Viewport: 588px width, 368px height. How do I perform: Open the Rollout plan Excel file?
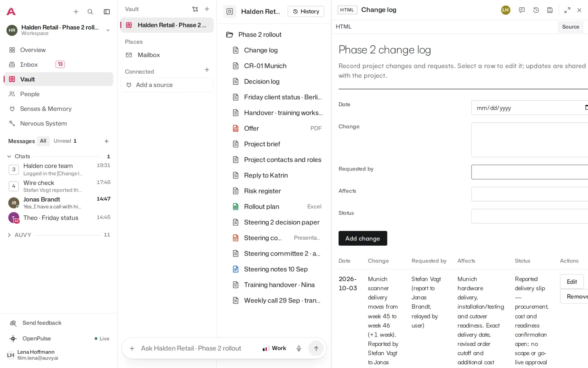pos(277,206)
